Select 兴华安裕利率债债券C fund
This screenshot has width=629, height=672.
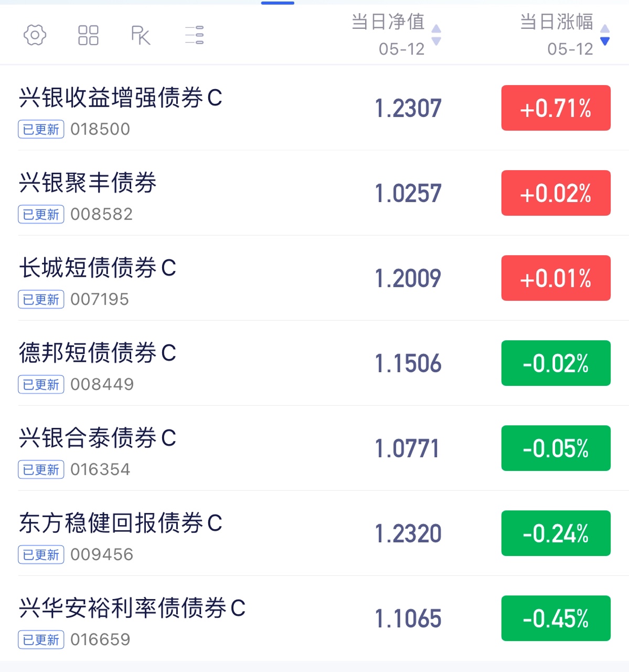(314, 618)
